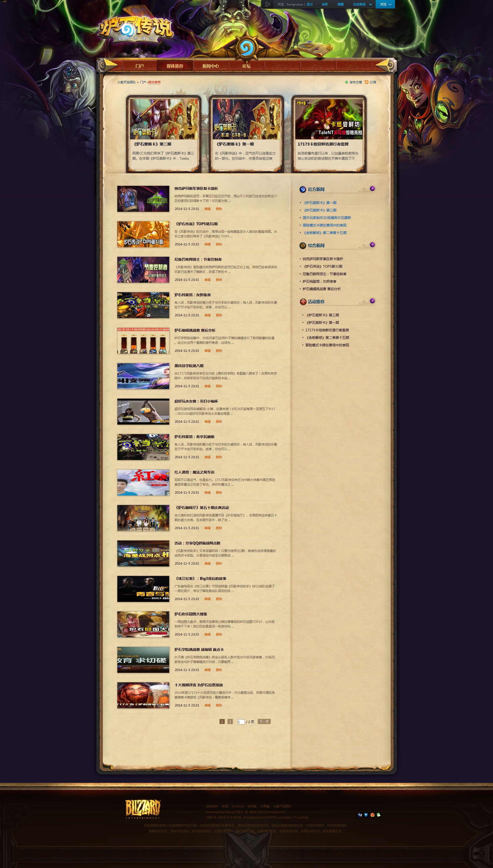Click thumbnail of 《珠江纪事》：Big3背后的故事
Viewport: 493px width, 868px height.
[143, 589]
